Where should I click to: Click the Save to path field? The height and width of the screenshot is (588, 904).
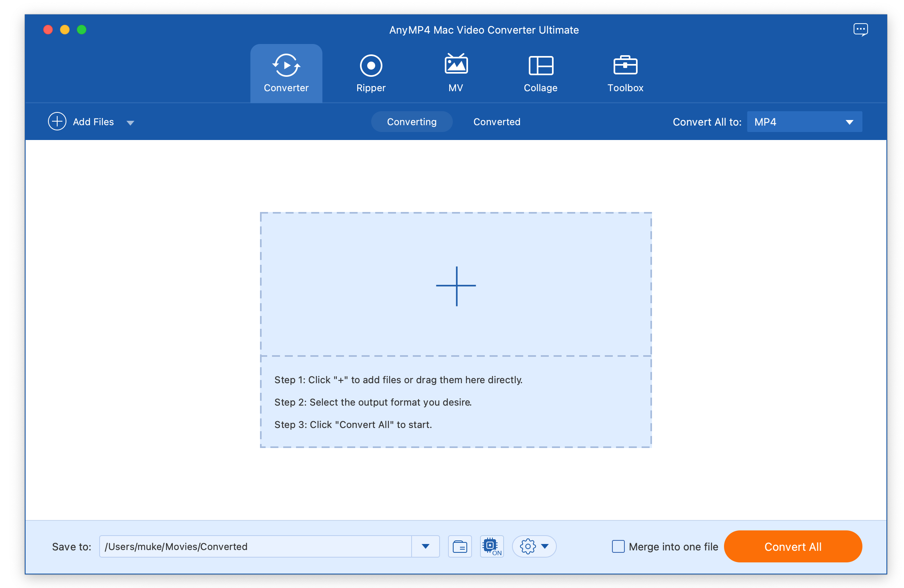click(255, 546)
